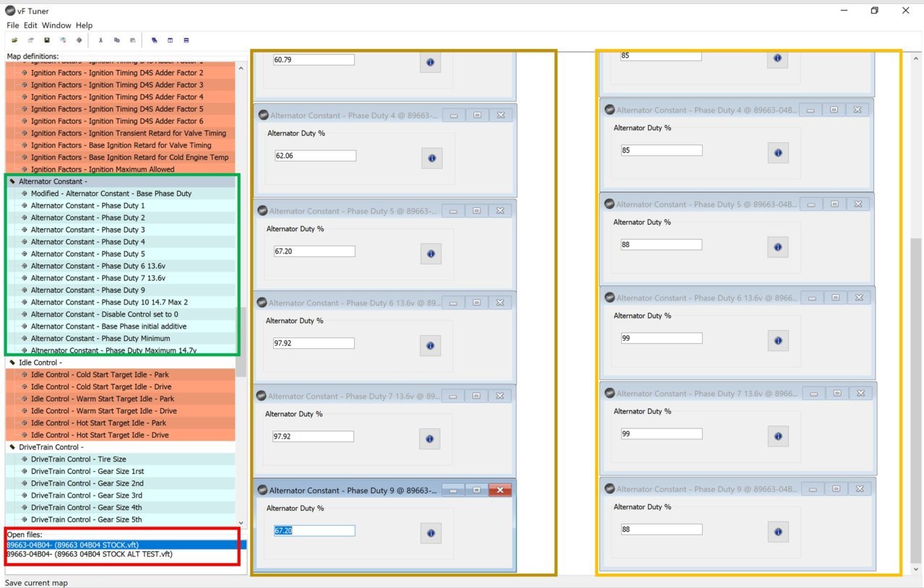Open the File menu

tap(13, 25)
